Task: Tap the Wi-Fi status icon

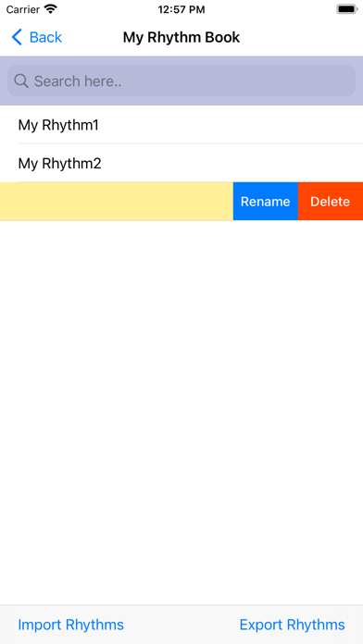Action: click(51, 9)
